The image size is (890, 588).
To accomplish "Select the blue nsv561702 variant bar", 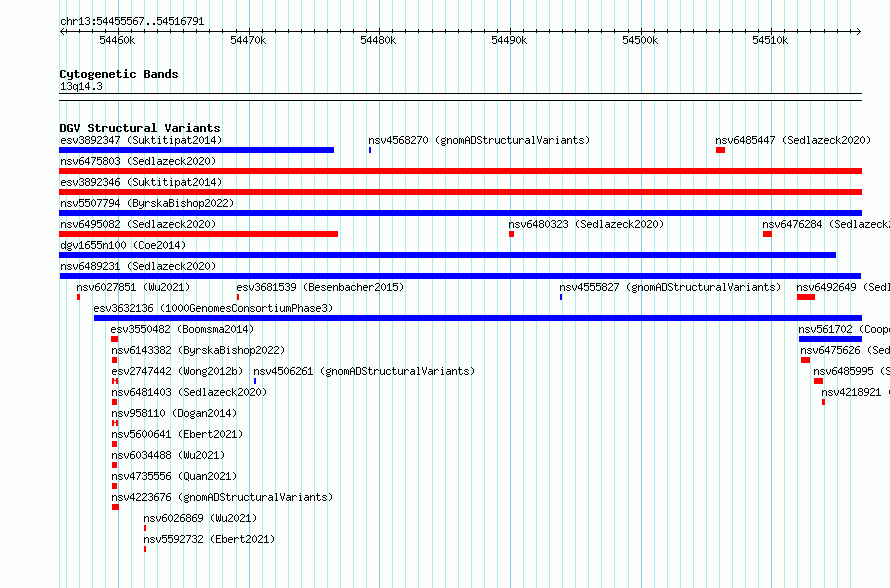I will pyautogui.click(x=830, y=339).
